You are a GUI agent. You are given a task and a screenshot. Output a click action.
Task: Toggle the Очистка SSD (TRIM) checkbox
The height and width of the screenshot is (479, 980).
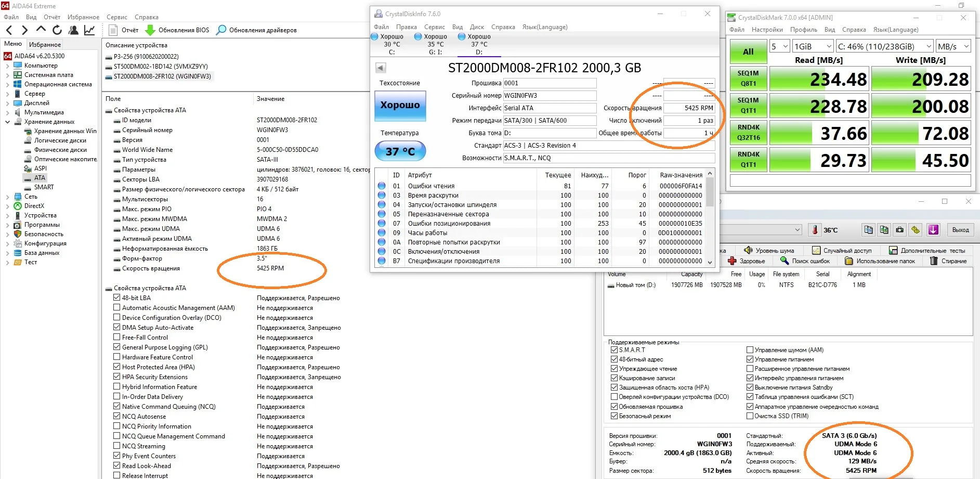coord(750,416)
